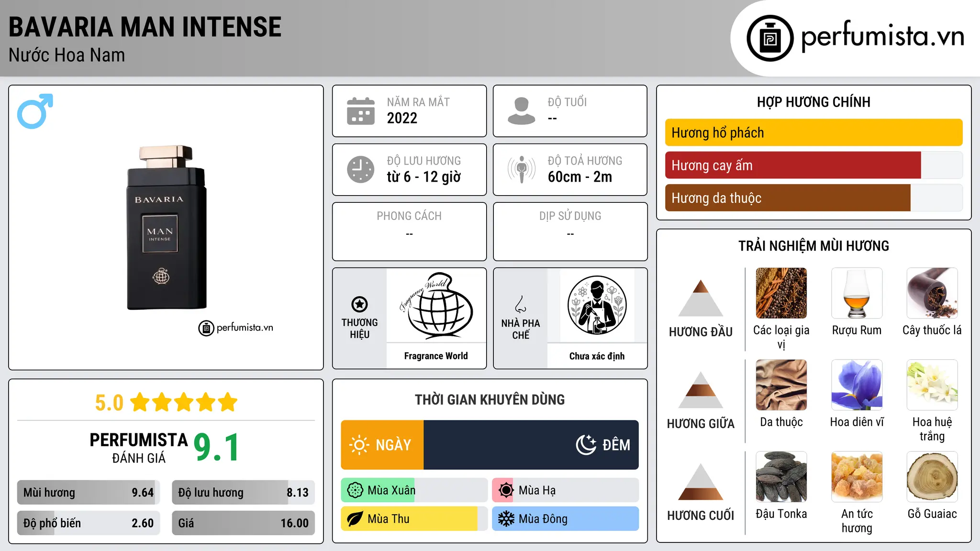Click the perfumista.vn bottle logo in header
Viewport: 980px width, 551px height.
pos(770,38)
